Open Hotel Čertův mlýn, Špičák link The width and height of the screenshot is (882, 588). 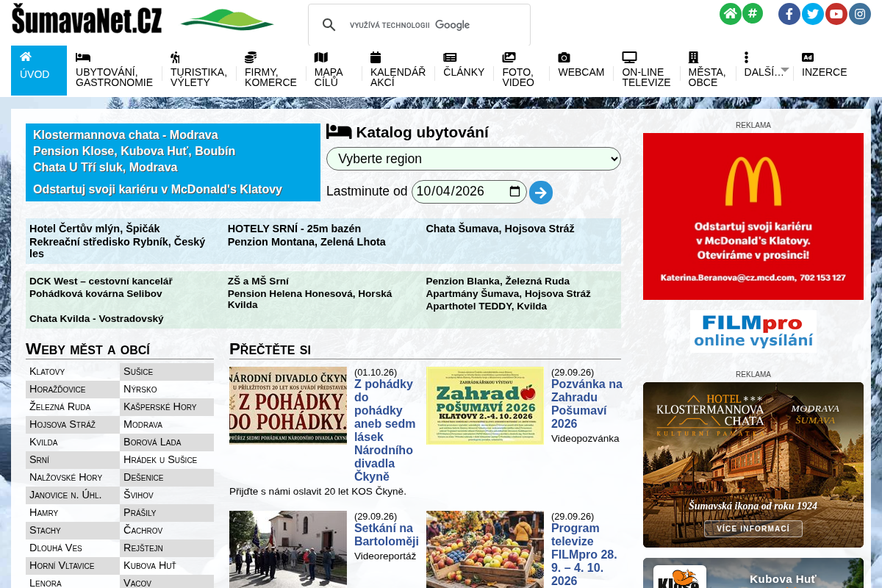tap(95, 229)
